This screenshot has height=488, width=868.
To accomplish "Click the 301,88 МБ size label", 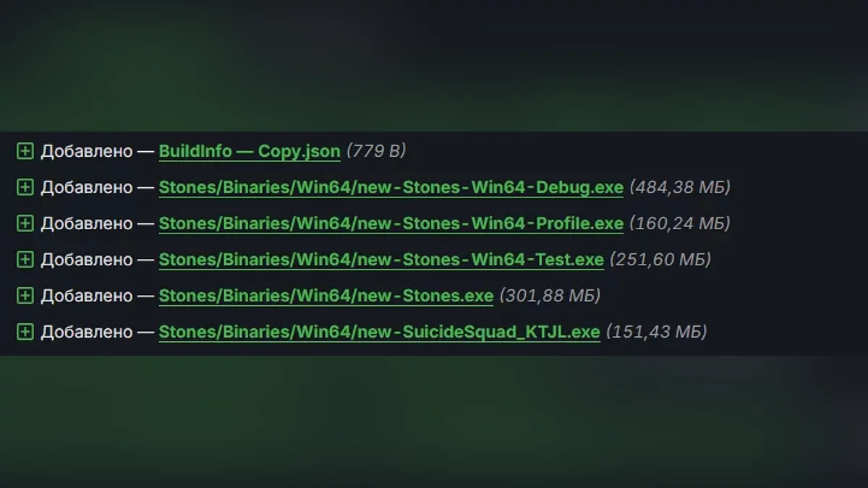I will 550,296.
